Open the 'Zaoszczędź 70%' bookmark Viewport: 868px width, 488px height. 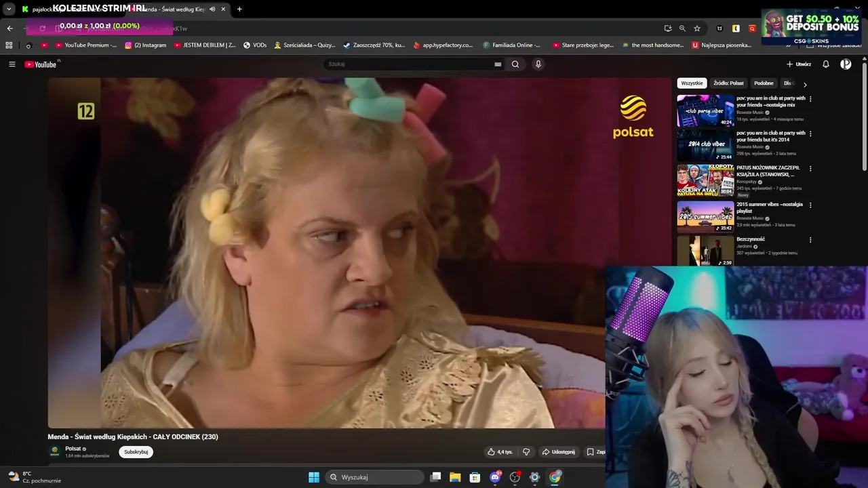point(374,45)
